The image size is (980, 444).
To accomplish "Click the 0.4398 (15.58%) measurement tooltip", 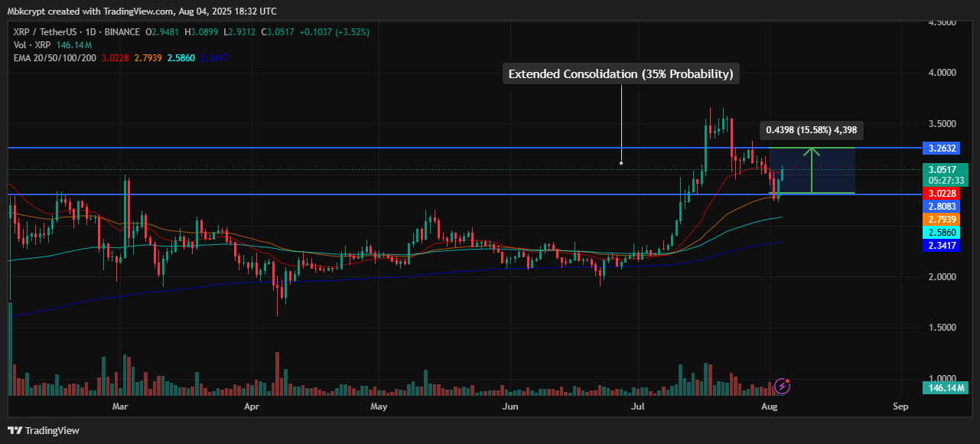I will pyautogui.click(x=811, y=130).
